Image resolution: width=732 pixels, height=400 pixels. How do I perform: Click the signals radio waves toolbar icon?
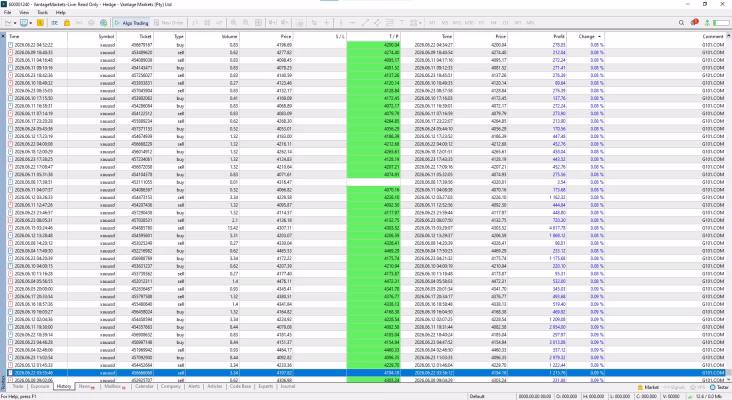79,22
